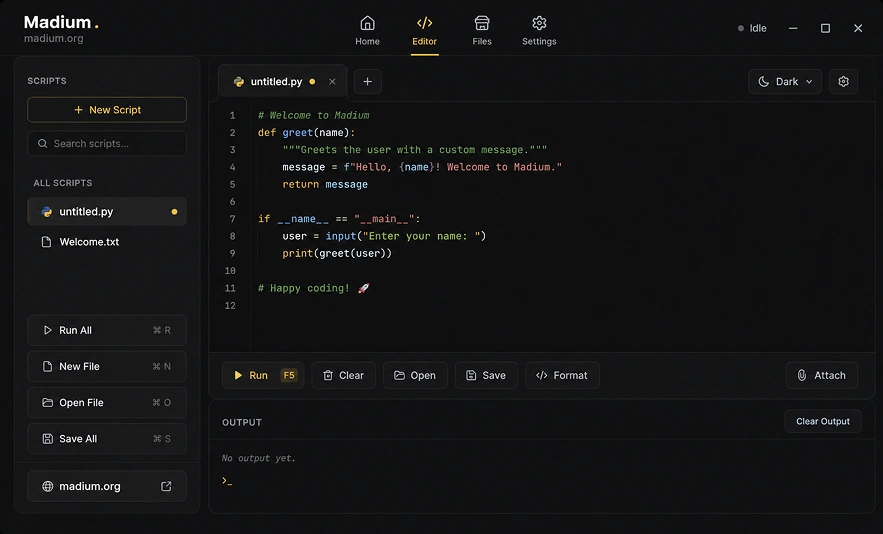Click the Open toolbar button
883x534 pixels.
click(415, 375)
